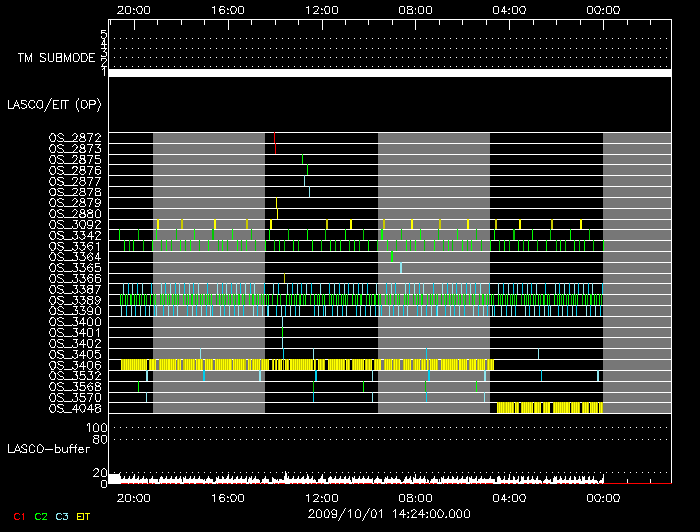Click the top 20:00 time axis label

point(134,9)
